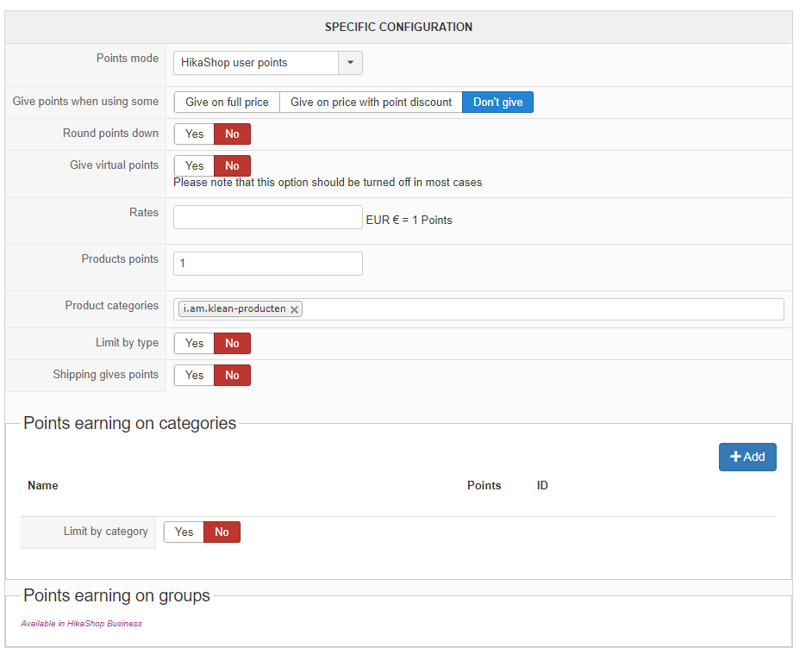Set Round points down to Yes
The image size is (812, 666).
pyautogui.click(x=194, y=134)
